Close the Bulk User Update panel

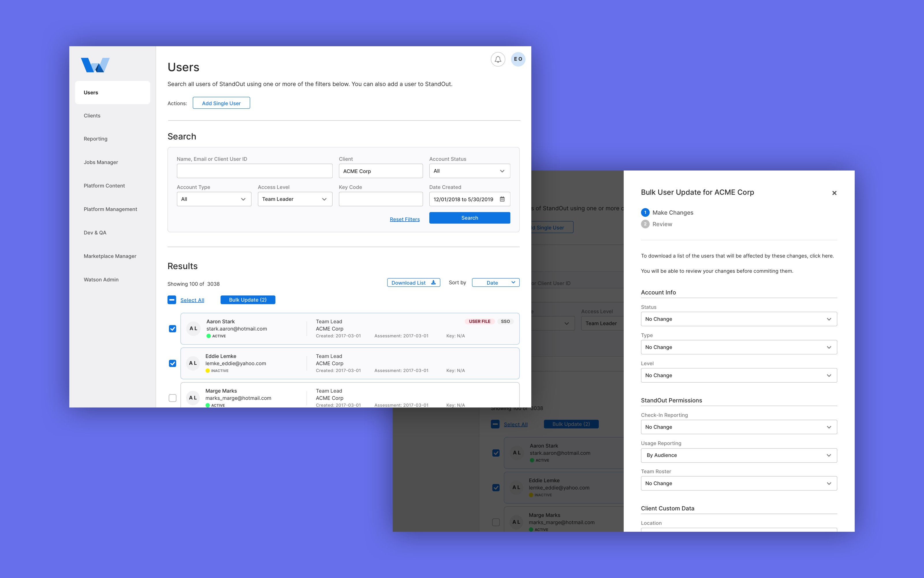[834, 193]
